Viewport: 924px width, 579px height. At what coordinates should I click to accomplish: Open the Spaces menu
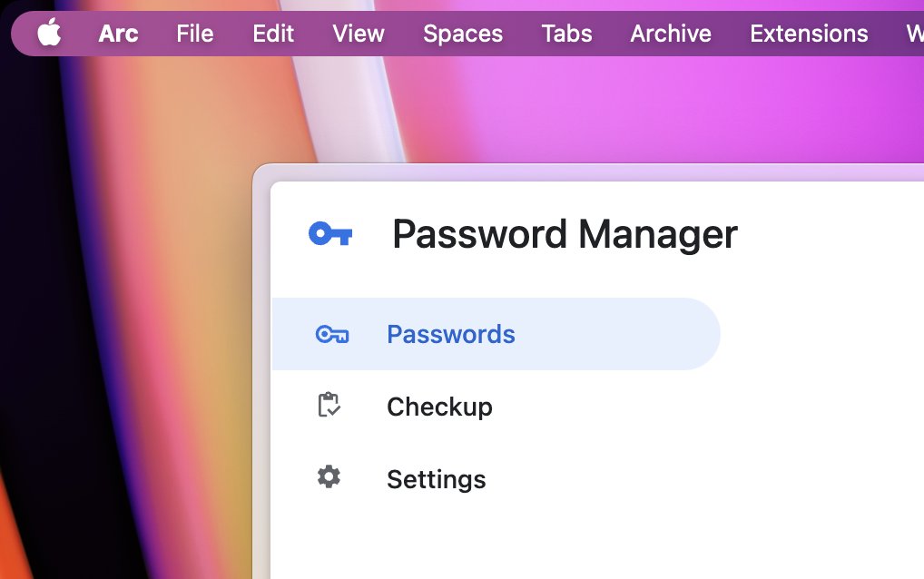click(463, 34)
